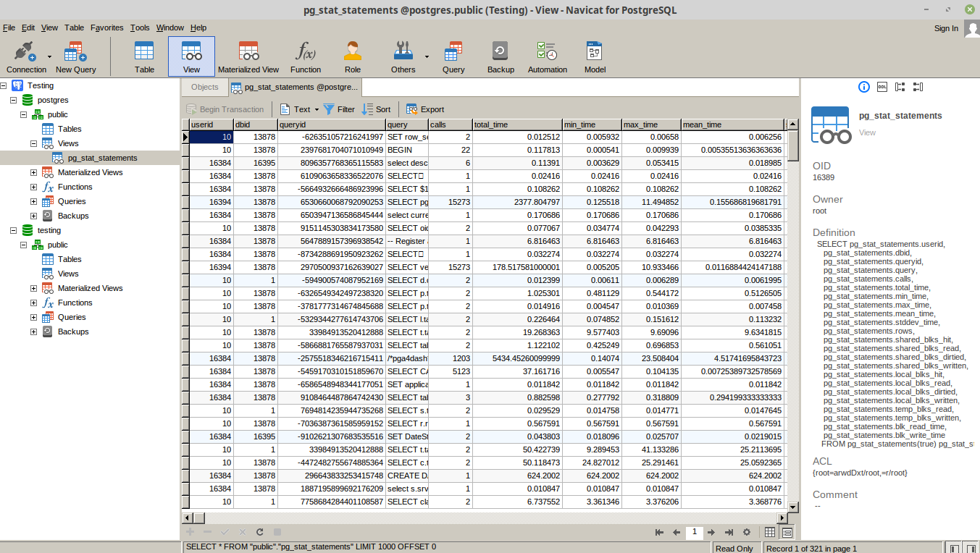Open the Connection dropdown arrow
980x553 pixels.
[x=49, y=56]
